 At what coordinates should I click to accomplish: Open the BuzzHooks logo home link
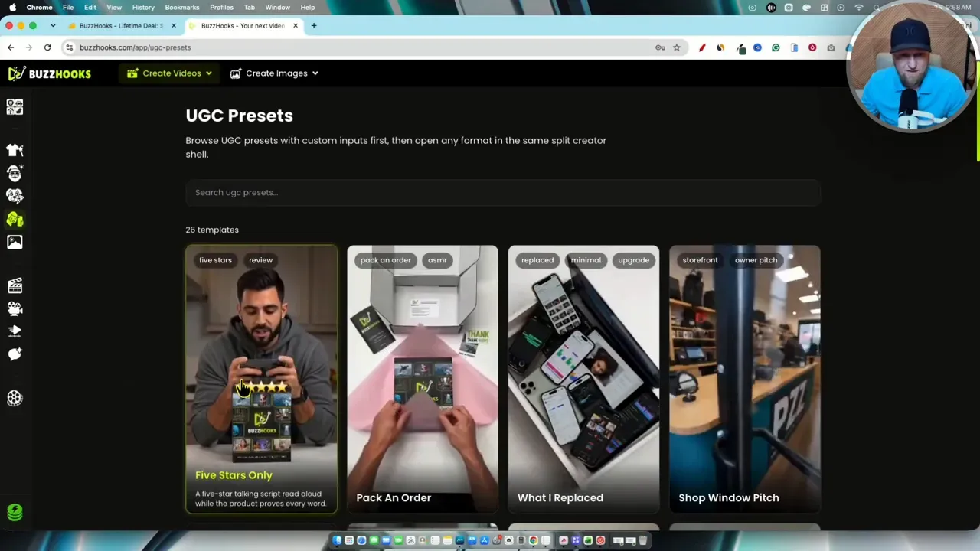coord(50,73)
